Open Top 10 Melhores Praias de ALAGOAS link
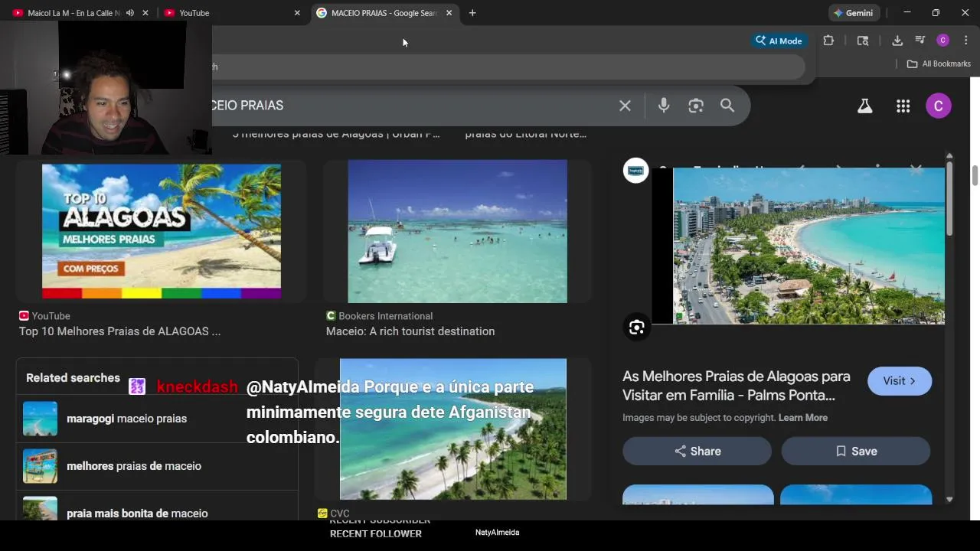The image size is (980, 551). pyautogui.click(x=119, y=331)
